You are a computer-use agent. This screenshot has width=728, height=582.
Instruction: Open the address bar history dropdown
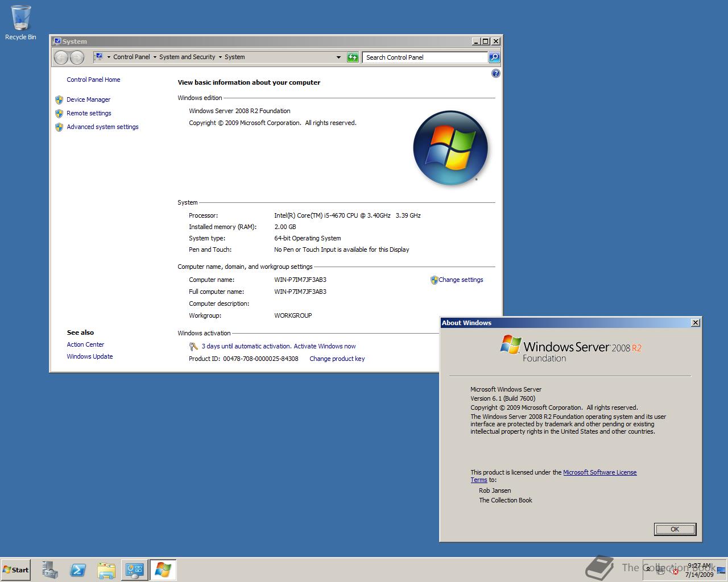tap(338, 57)
